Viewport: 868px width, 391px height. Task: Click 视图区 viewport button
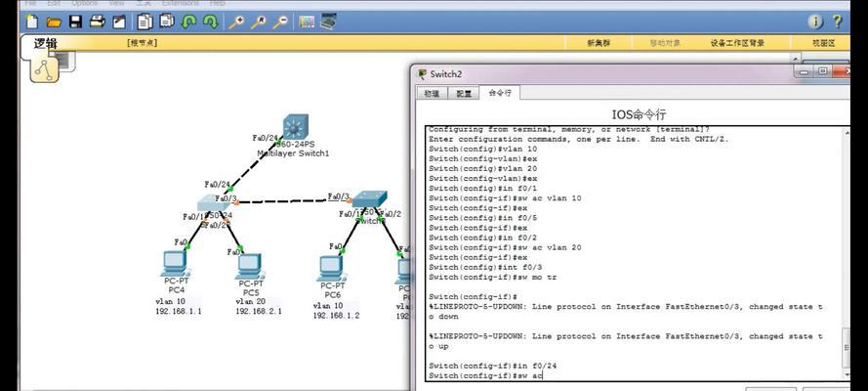[x=823, y=43]
